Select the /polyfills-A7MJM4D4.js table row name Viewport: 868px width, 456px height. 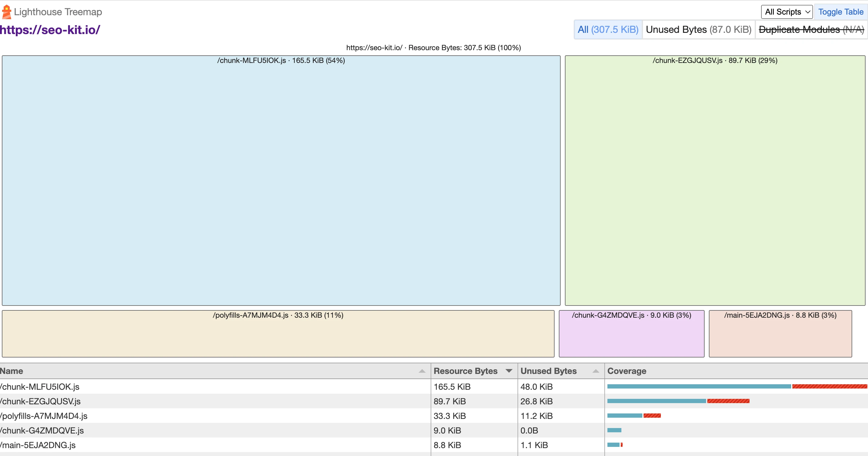(44, 416)
